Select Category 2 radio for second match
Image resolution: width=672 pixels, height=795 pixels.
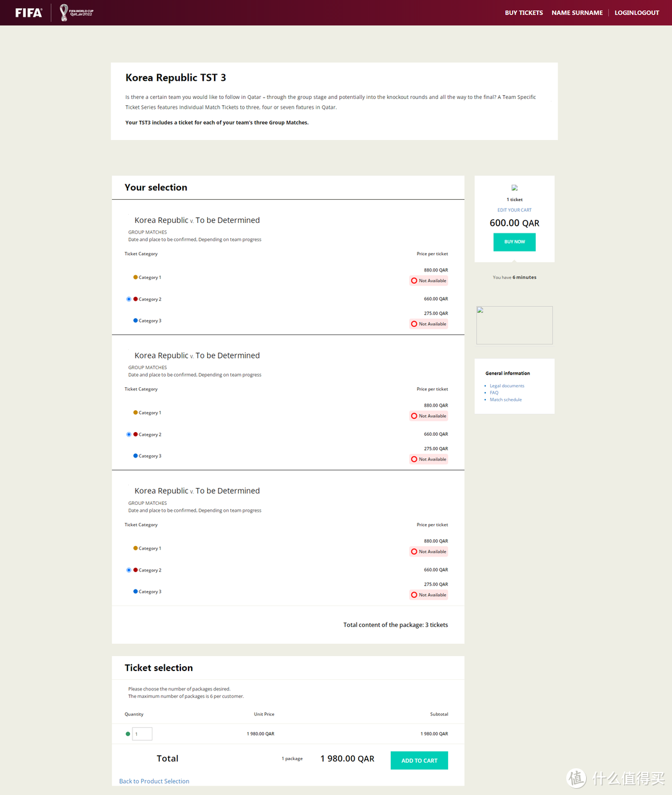click(129, 435)
